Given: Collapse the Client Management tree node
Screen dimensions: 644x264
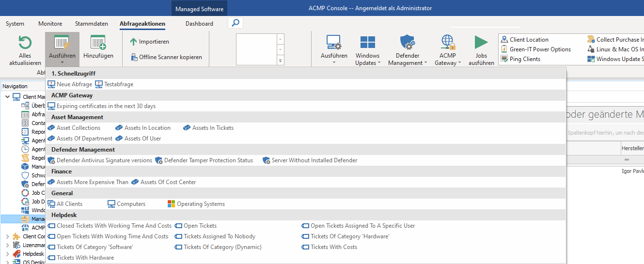Looking at the screenshot, I should click(x=7, y=97).
